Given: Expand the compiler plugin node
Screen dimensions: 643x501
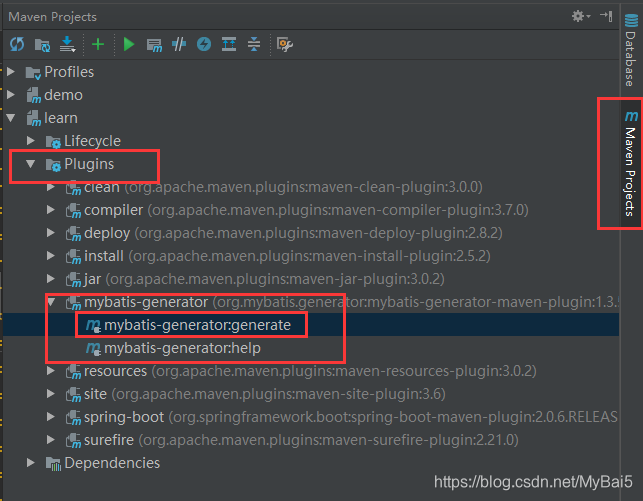Looking at the screenshot, I should click(x=51, y=210).
